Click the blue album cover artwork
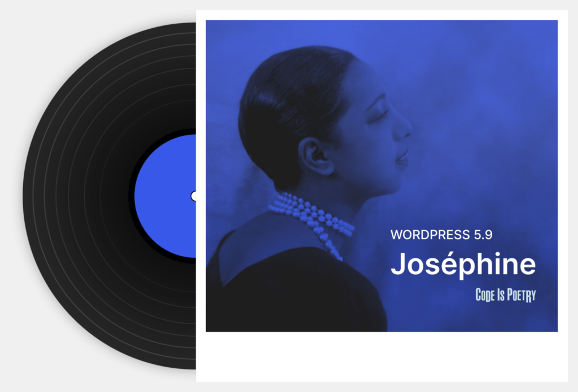578x392 pixels. point(382,176)
